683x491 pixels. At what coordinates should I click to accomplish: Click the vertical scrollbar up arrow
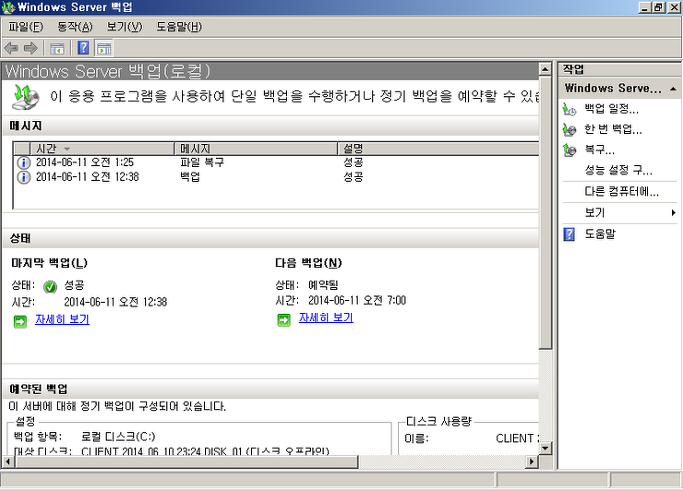point(545,69)
